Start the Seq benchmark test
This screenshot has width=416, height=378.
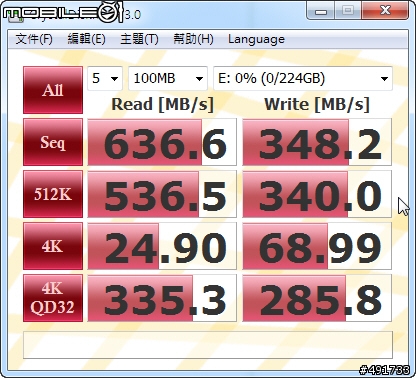pyautogui.click(x=53, y=142)
